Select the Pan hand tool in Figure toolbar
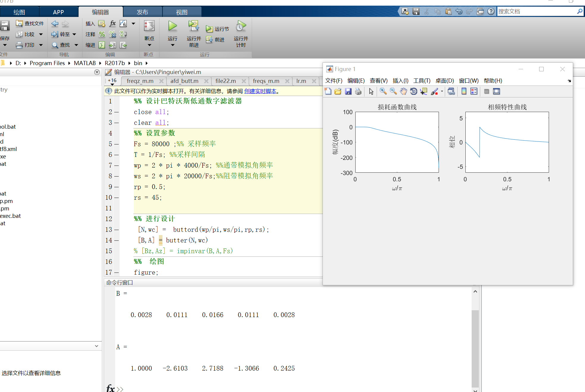585x392 pixels. coord(403,92)
